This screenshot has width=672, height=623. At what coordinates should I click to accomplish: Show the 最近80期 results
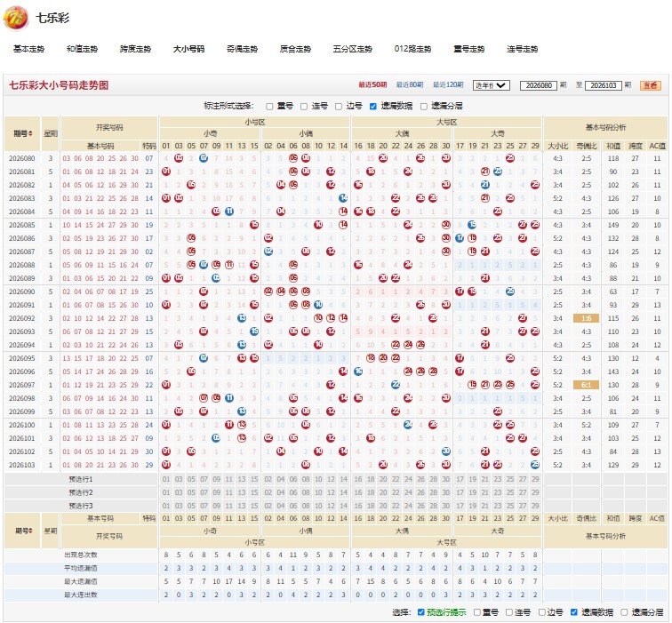(410, 84)
